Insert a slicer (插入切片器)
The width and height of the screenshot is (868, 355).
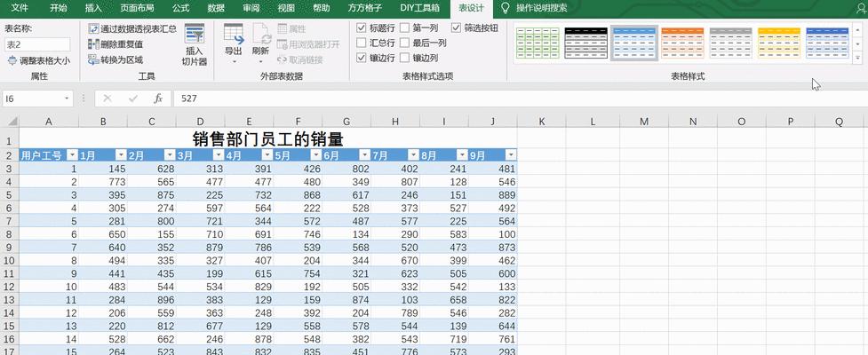[x=195, y=45]
